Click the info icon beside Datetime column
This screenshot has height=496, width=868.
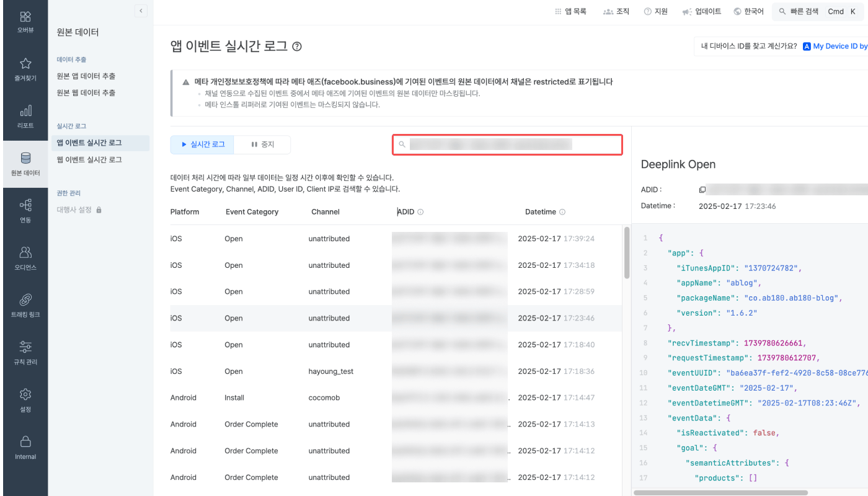click(x=562, y=212)
